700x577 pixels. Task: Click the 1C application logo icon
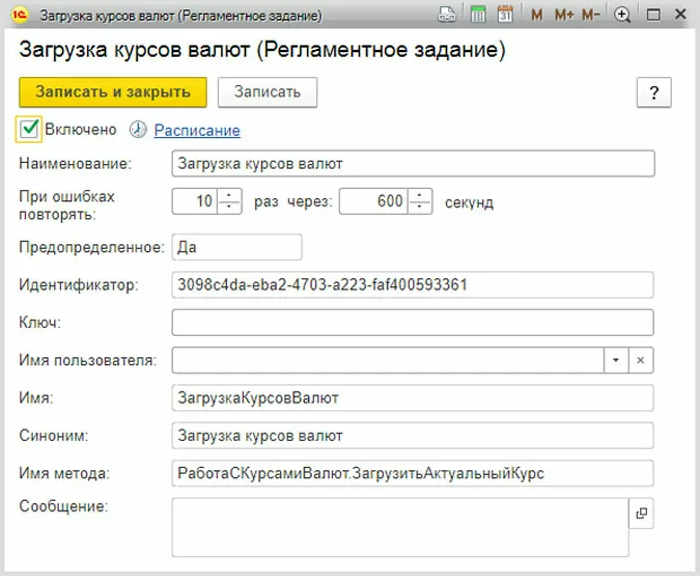tap(18, 15)
